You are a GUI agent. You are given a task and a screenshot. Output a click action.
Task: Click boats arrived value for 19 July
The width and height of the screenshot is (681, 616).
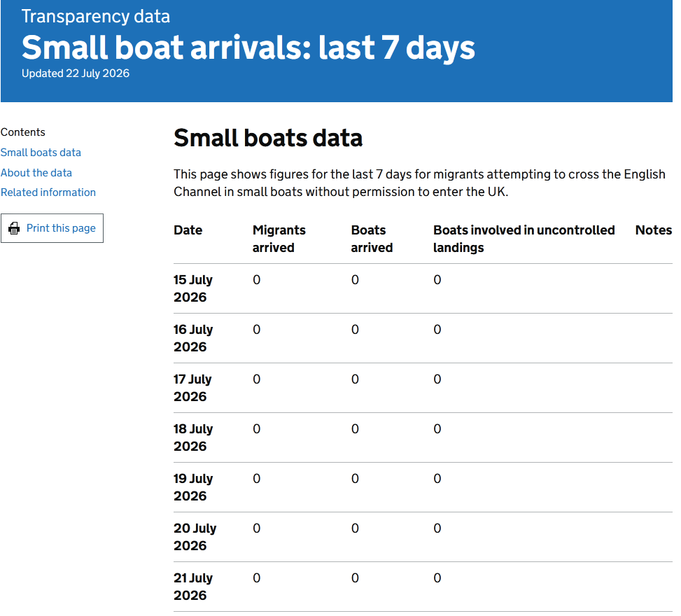[355, 479]
